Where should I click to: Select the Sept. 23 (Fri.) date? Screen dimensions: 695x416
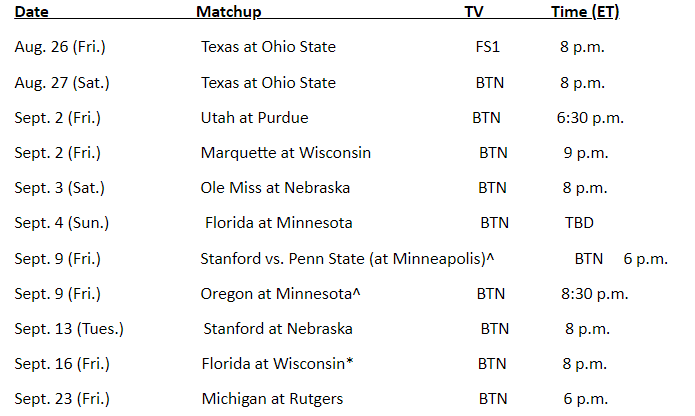pyautogui.click(x=62, y=399)
